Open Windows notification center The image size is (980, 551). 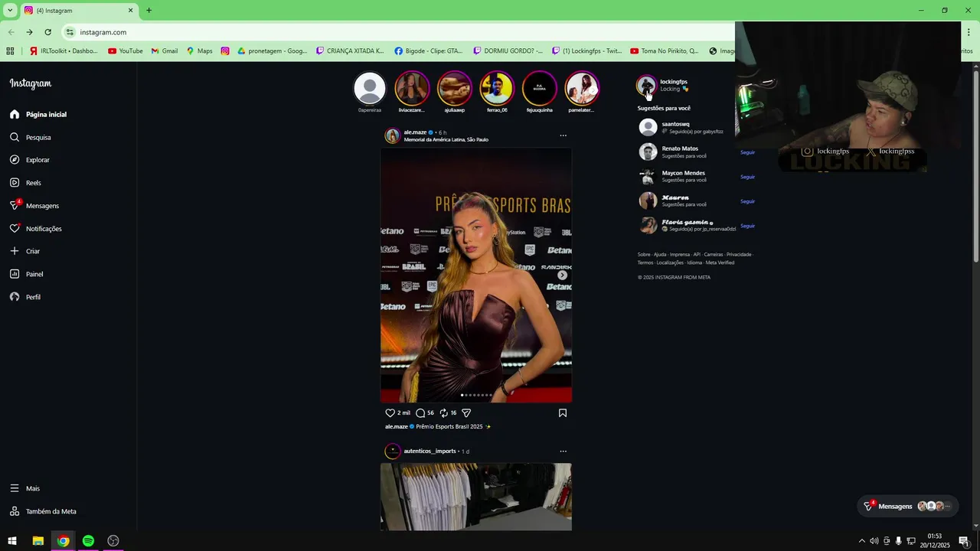(964, 541)
